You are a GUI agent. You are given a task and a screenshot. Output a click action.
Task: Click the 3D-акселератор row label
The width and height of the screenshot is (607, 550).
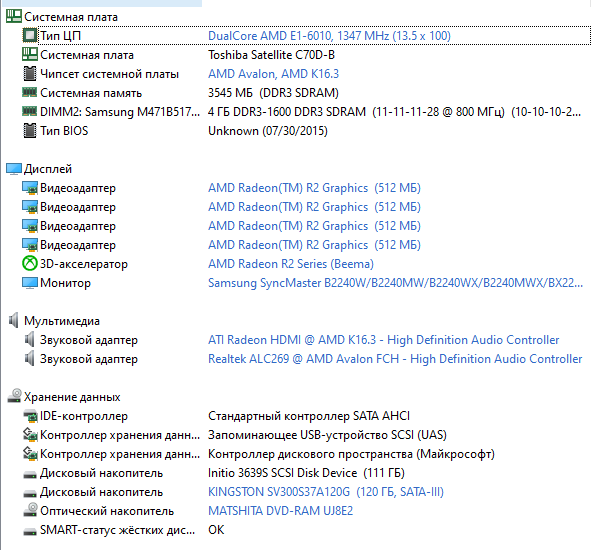pyautogui.click(x=84, y=264)
